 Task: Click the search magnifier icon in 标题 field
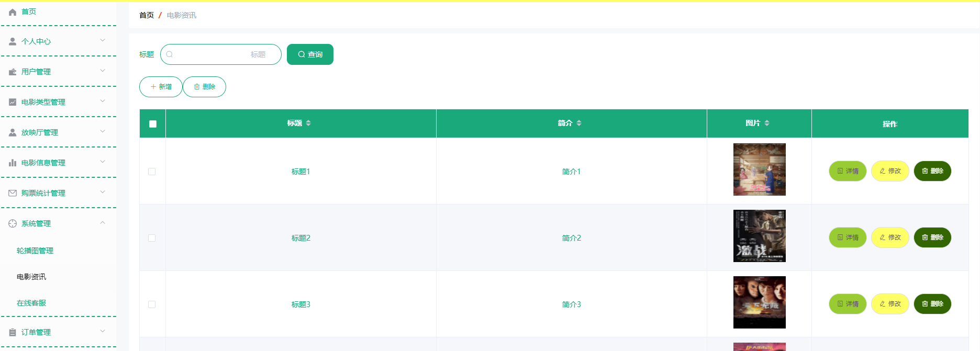click(169, 54)
